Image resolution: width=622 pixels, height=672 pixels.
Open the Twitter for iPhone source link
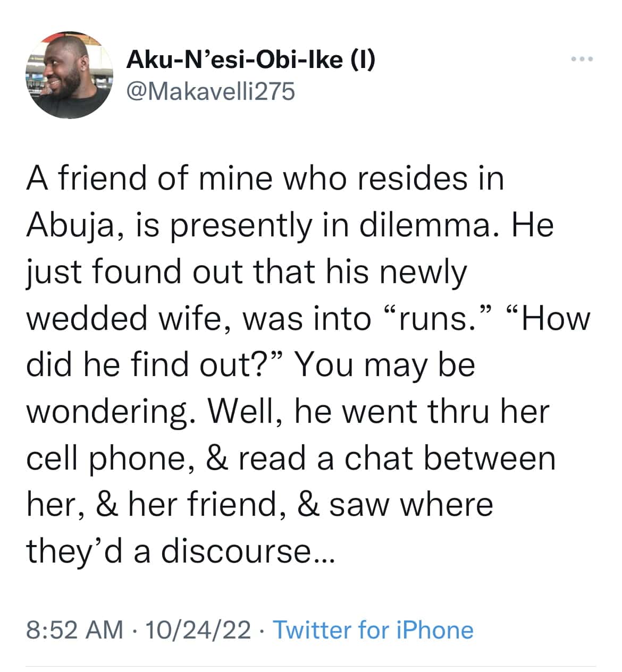pyautogui.click(x=373, y=630)
